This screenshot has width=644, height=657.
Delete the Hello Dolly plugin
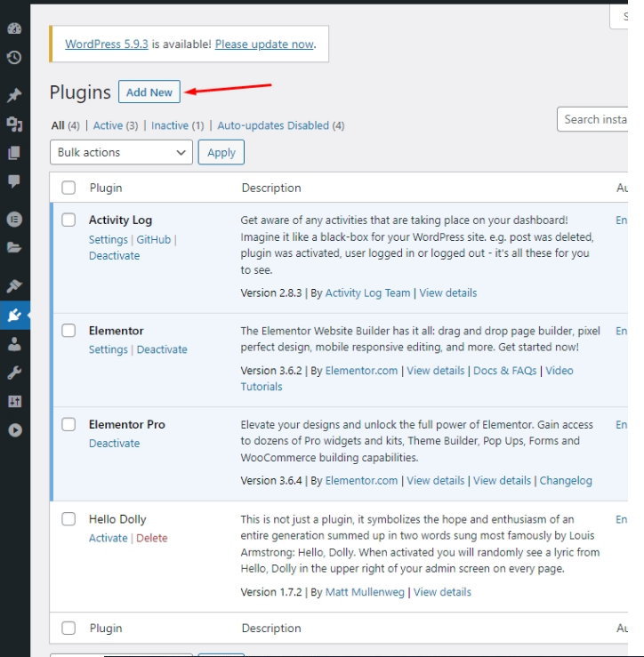152,538
